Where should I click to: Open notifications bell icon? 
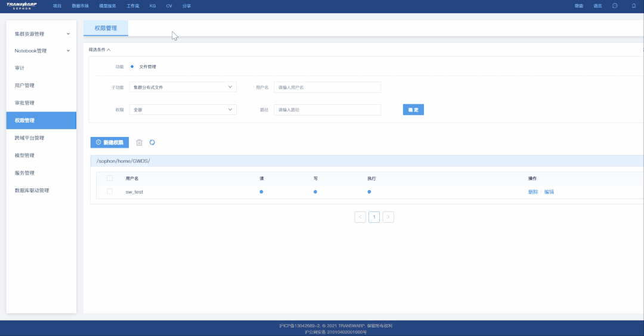coord(634,6)
